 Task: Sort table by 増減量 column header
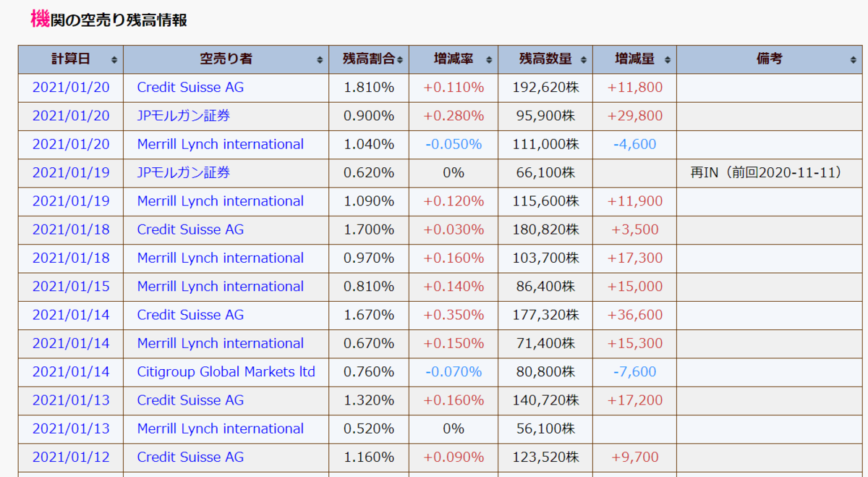[634, 59]
